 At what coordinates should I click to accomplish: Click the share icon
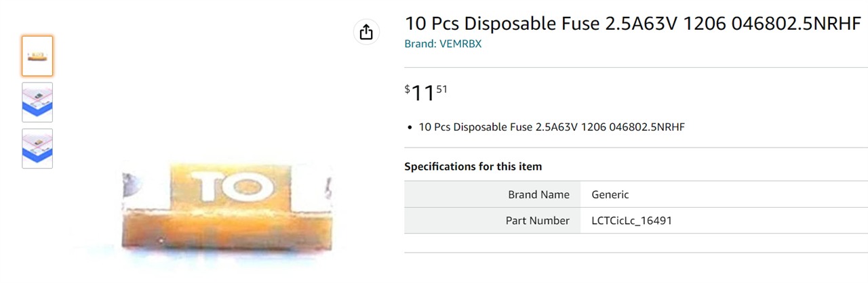(x=366, y=32)
